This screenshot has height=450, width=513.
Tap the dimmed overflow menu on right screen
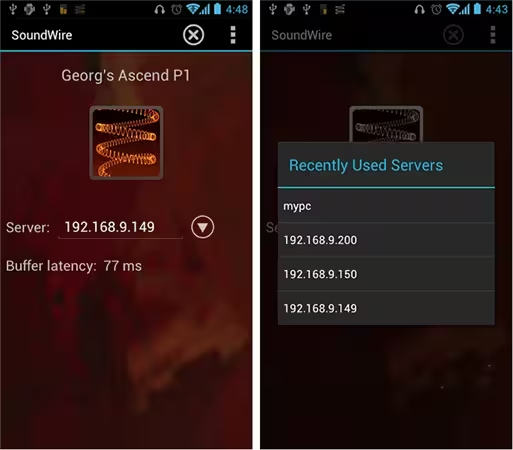(x=493, y=35)
